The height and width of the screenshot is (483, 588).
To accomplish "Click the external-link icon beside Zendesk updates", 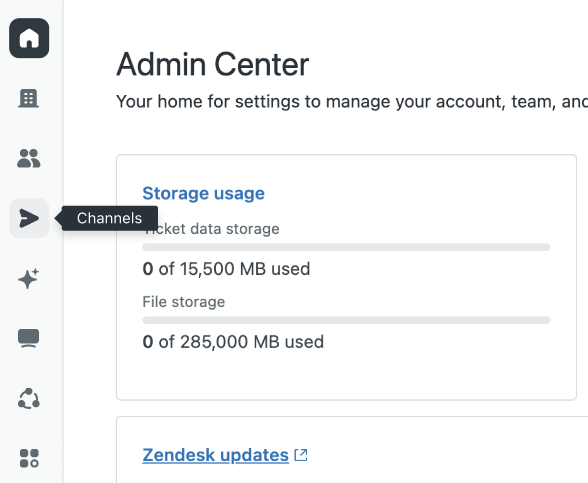I will coord(301,455).
